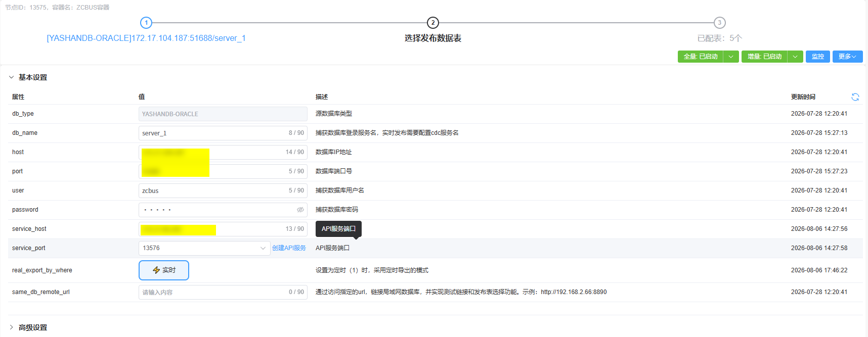Click the disabled db_type field YASHANDB-ORACLE

click(x=223, y=114)
